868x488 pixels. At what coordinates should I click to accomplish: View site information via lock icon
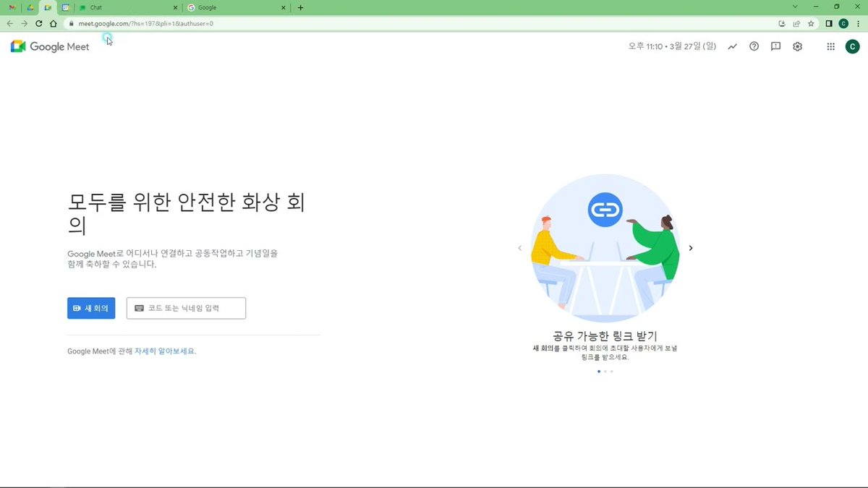(72, 23)
